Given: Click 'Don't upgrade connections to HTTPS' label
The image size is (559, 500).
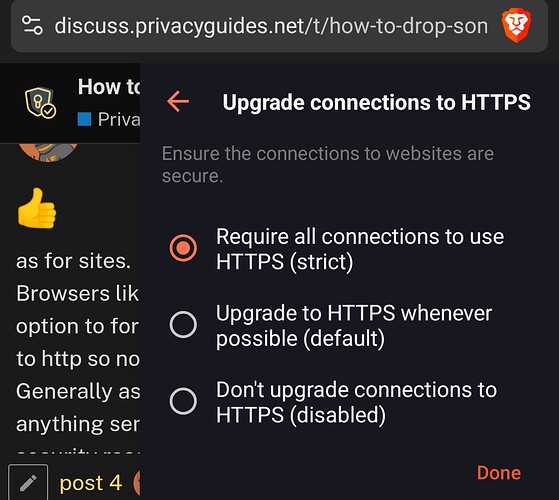Looking at the screenshot, I should (x=356, y=402).
